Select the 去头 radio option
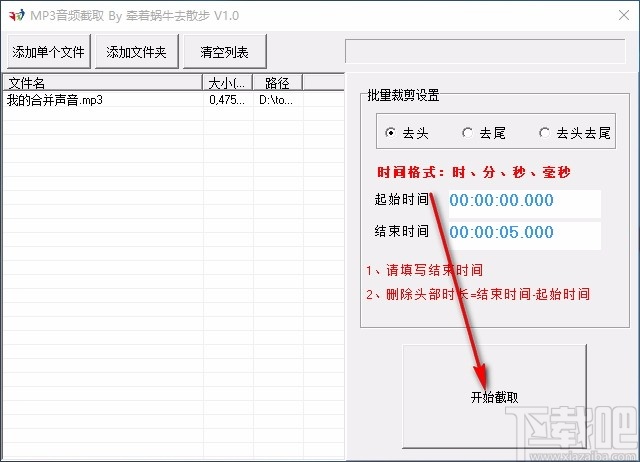This screenshot has height=462, width=640. tap(407, 133)
